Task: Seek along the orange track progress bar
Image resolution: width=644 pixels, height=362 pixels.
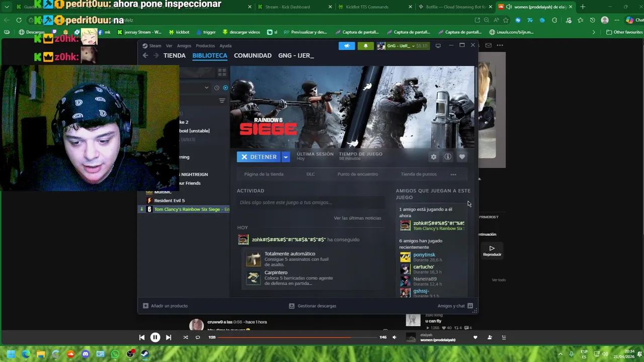Action: 297,337
